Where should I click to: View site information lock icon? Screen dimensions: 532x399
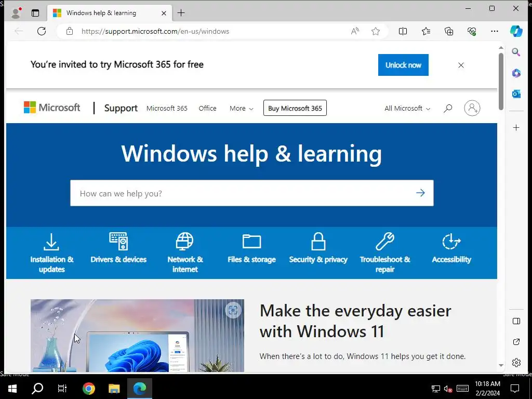(70, 31)
